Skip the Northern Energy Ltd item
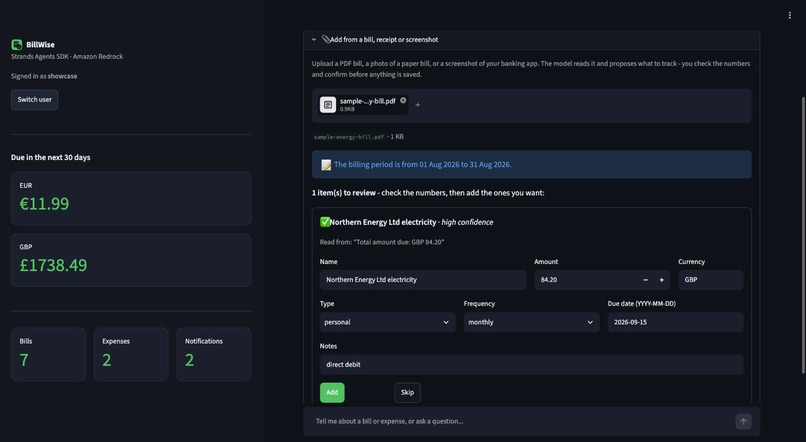The width and height of the screenshot is (806, 442). [407, 393]
